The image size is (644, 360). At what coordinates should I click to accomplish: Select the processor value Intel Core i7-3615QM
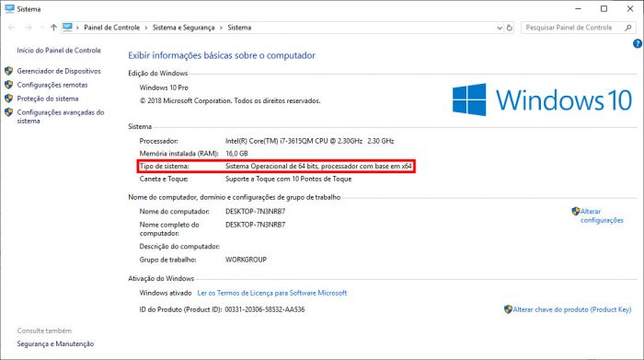[310, 141]
